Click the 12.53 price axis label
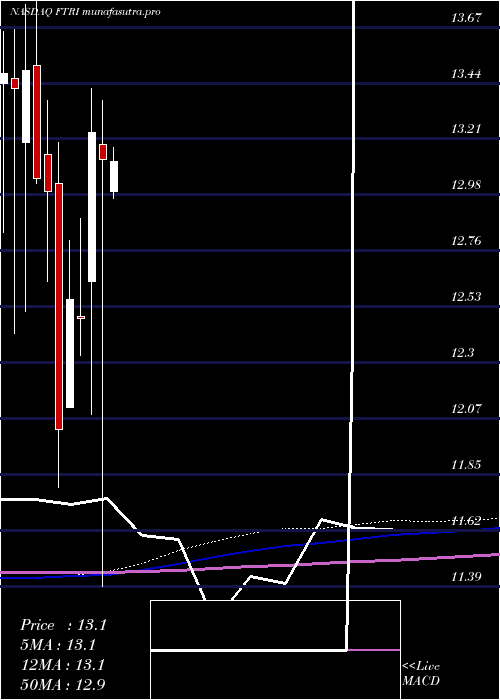Viewport: 500px width, 700px height. (x=467, y=297)
